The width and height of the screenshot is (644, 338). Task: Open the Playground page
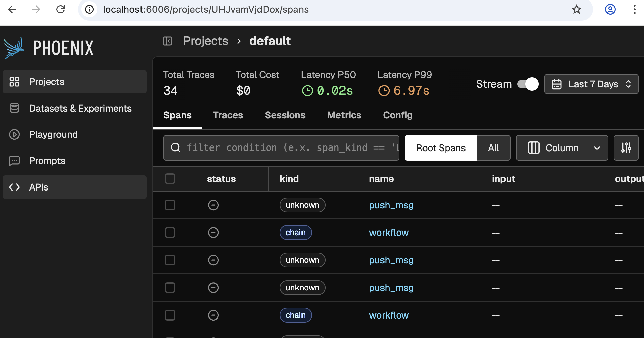pos(53,134)
